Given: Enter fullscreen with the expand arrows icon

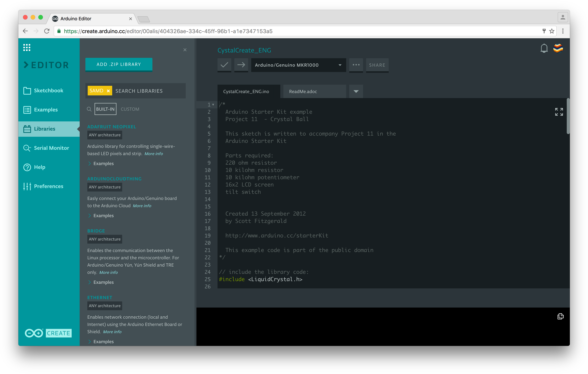Looking at the screenshot, I should [x=559, y=112].
